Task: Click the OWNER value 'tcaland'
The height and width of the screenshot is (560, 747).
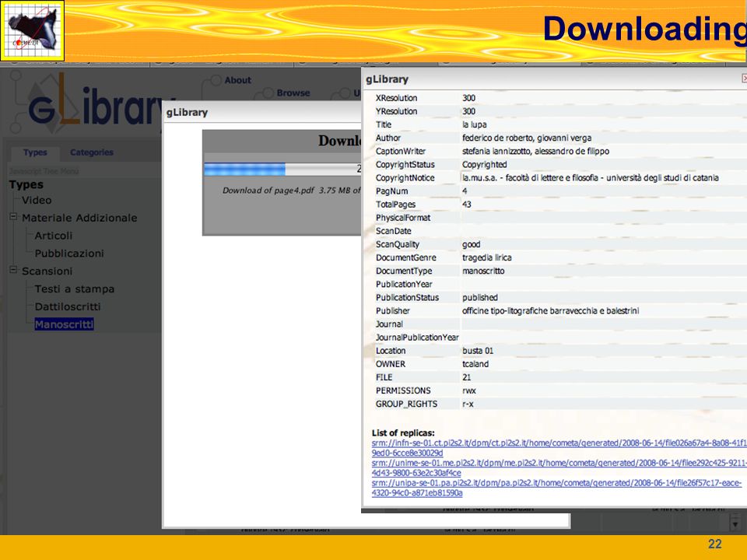Action: 475,364
